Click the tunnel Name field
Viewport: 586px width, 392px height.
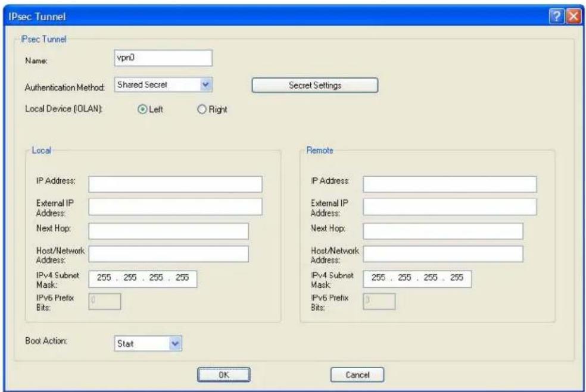[163, 58]
